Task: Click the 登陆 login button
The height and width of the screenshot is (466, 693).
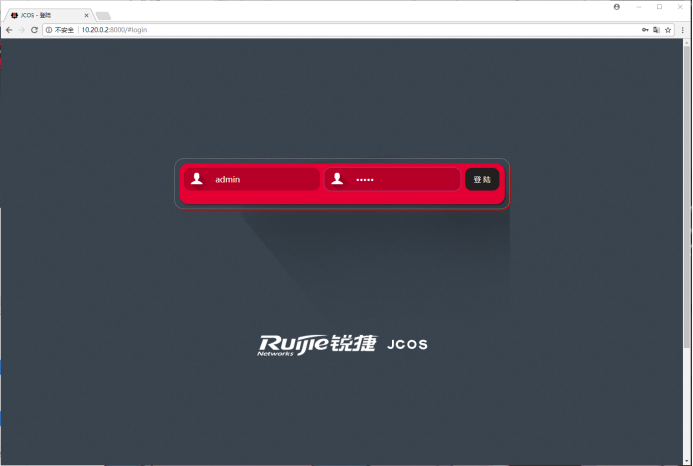Action: click(x=482, y=180)
